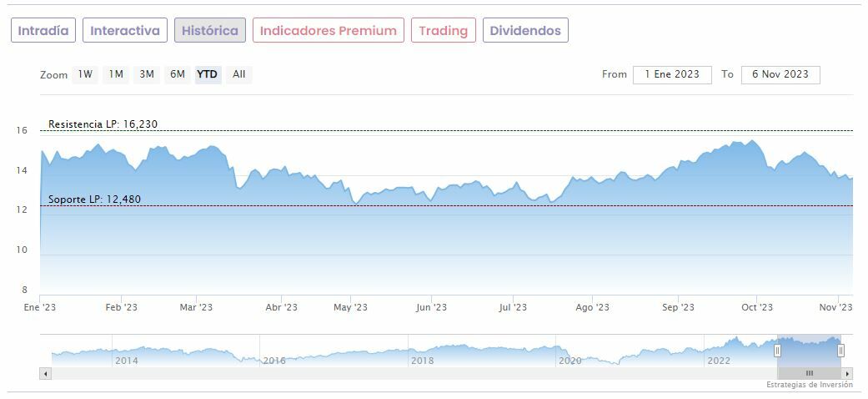Open the Estrategias de Inversión credit link
The image size is (868, 399).
coord(810,385)
